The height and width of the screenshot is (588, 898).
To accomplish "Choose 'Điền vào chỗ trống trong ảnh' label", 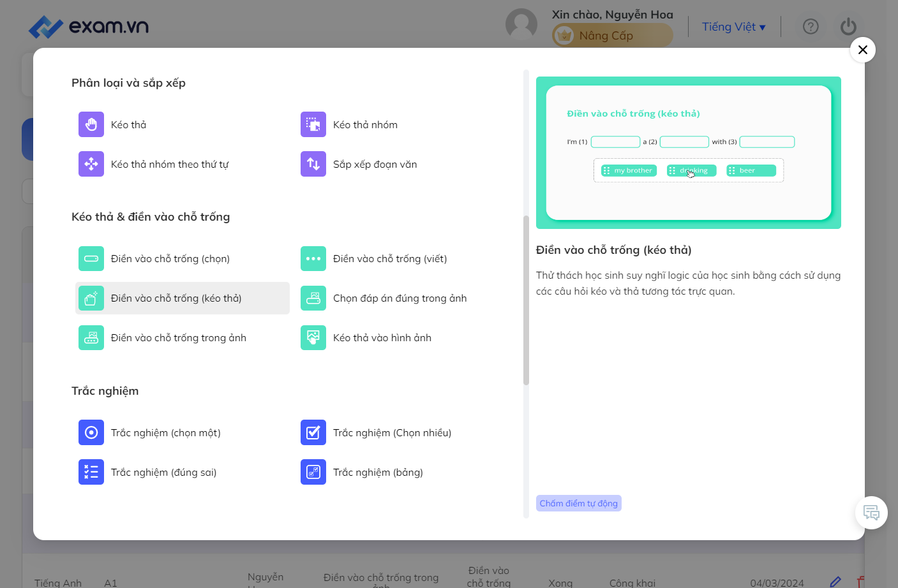I will pyautogui.click(x=179, y=338).
